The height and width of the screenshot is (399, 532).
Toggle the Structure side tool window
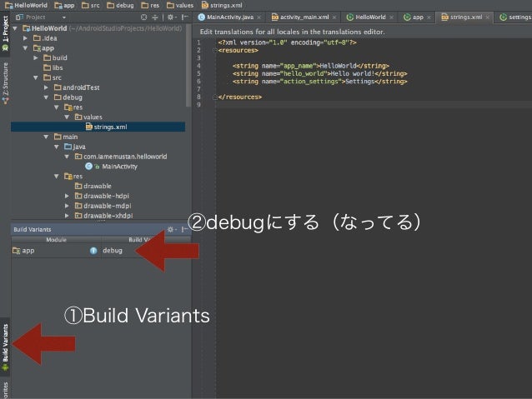point(5,83)
